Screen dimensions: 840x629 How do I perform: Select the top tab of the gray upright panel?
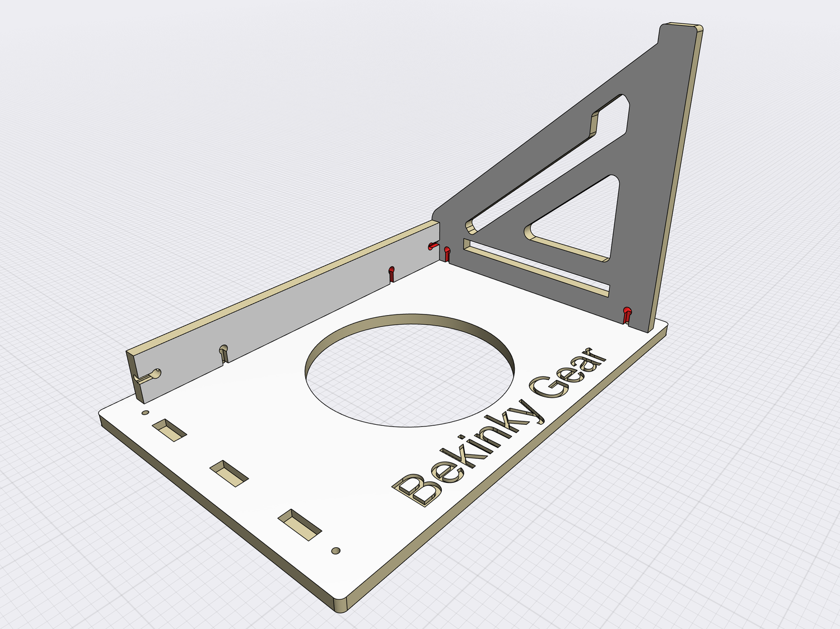click(x=680, y=27)
